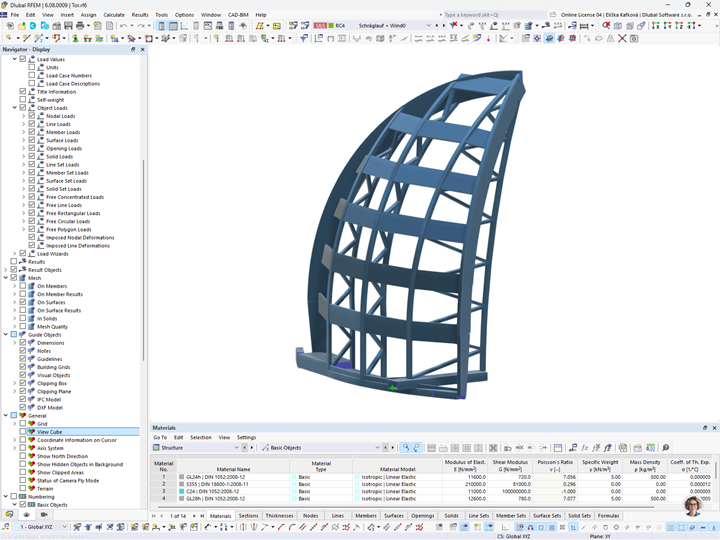Click the keyword search input field
The width and height of the screenshot is (720, 540).
click(x=495, y=15)
